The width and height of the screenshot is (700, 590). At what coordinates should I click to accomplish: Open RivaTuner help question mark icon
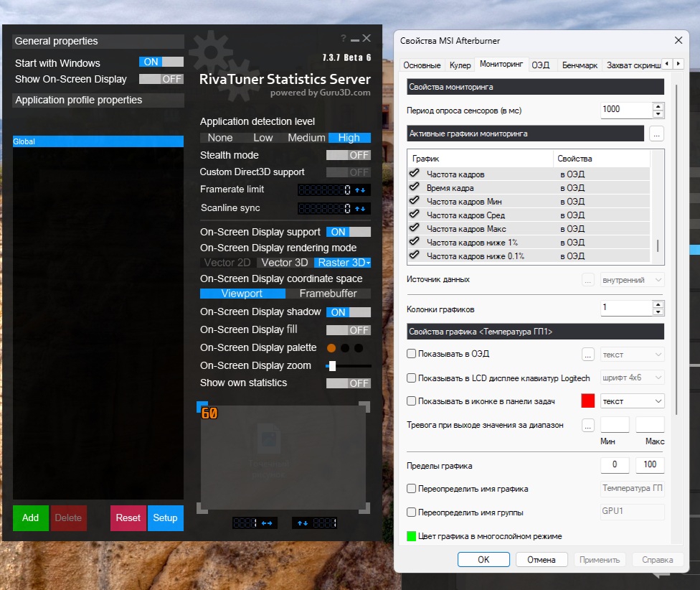pos(344,39)
